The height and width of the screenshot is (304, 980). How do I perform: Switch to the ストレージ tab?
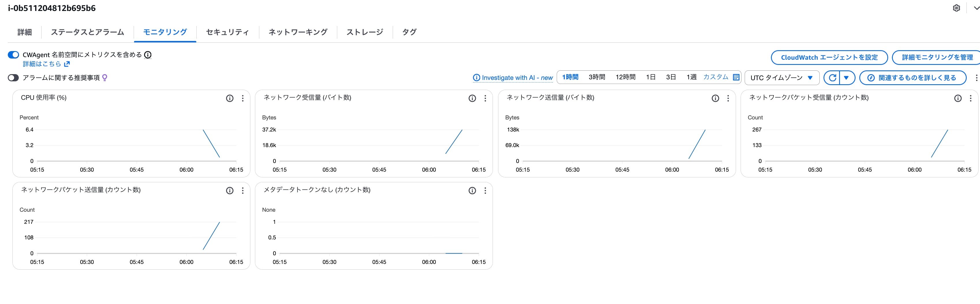(x=365, y=32)
